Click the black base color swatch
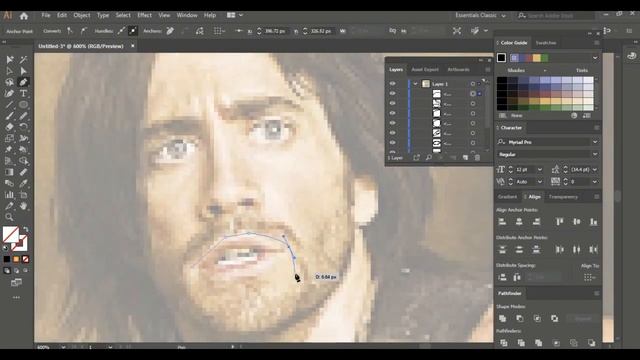This screenshot has width=640, height=360. click(501, 58)
